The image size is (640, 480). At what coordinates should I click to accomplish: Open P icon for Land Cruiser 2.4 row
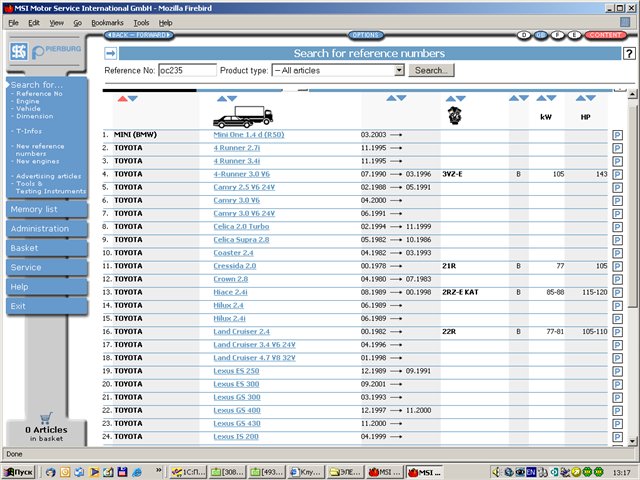click(617, 332)
